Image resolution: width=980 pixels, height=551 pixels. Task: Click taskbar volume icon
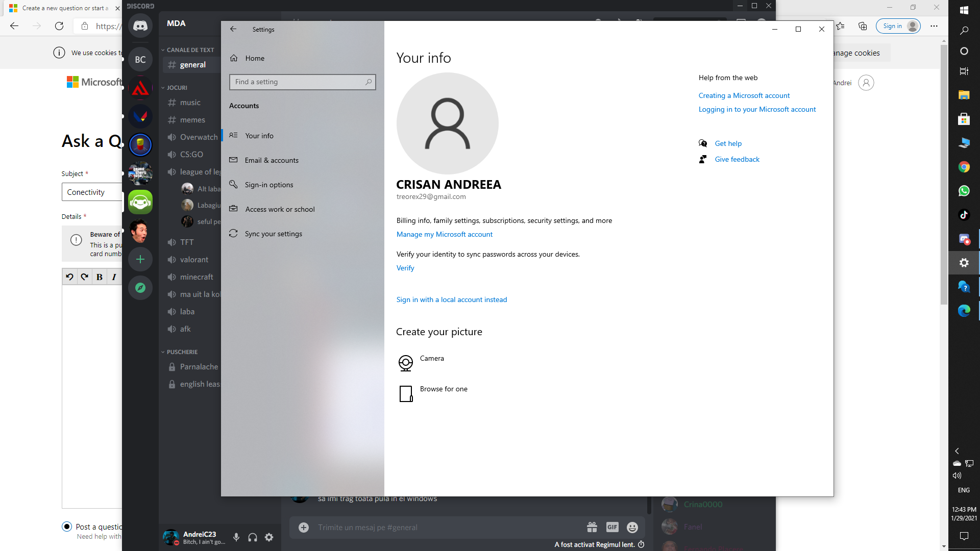[957, 475]
